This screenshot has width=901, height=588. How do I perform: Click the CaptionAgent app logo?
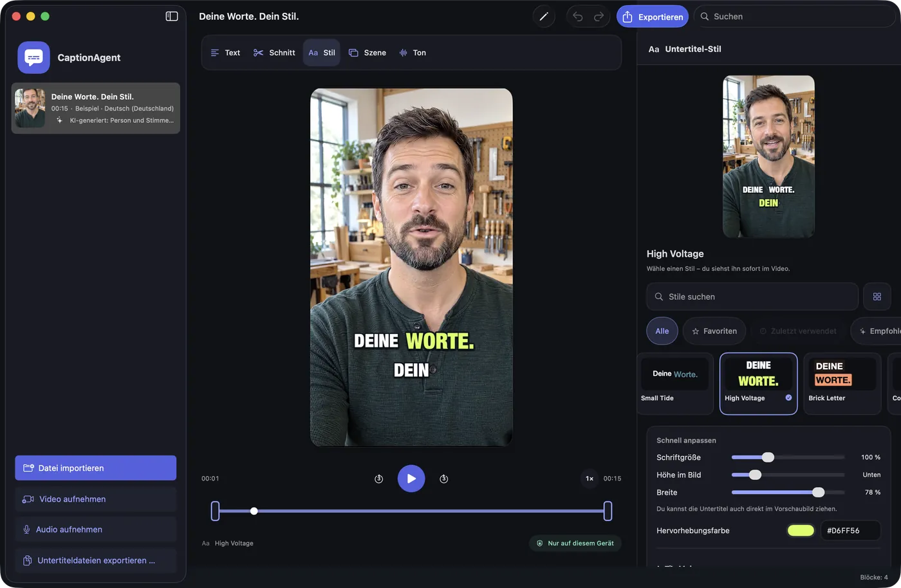33,57
